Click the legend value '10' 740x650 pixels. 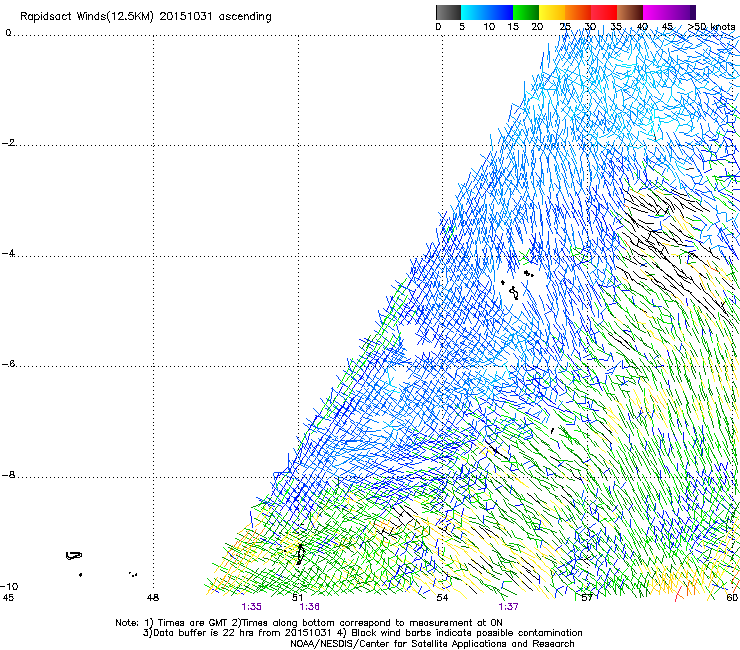click(489, 27)
